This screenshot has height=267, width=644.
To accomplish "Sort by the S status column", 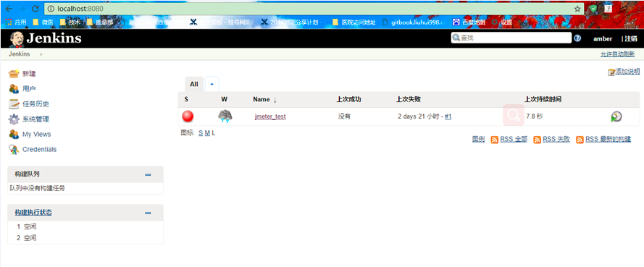I will click(x=186, y=99).
